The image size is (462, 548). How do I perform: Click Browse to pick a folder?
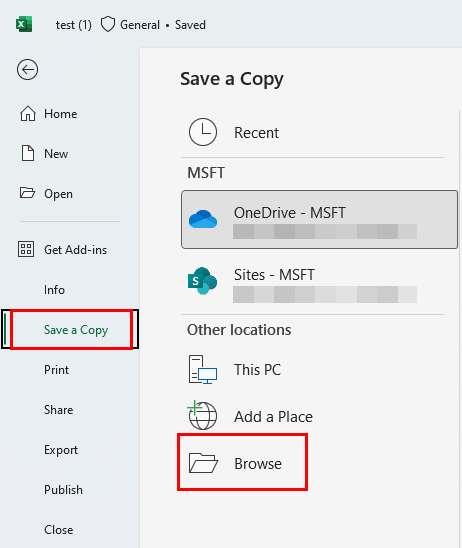(243, 463)
